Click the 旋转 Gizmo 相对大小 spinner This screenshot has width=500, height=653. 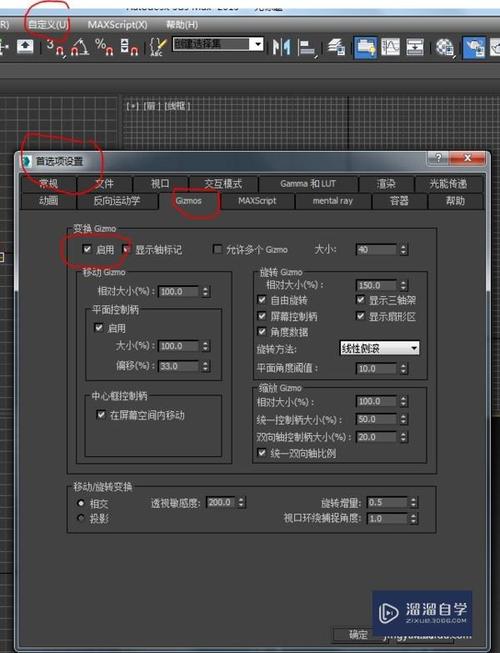click(x=403, y=285)
